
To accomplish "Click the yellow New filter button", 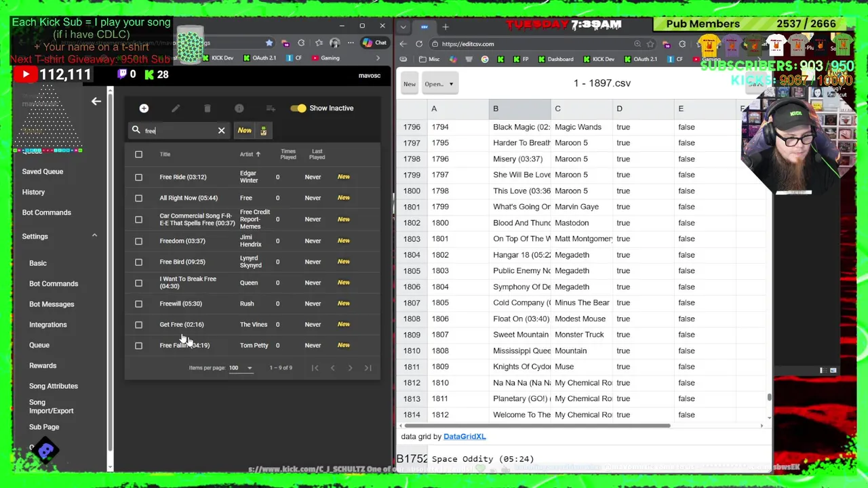I will pos(245,131).
